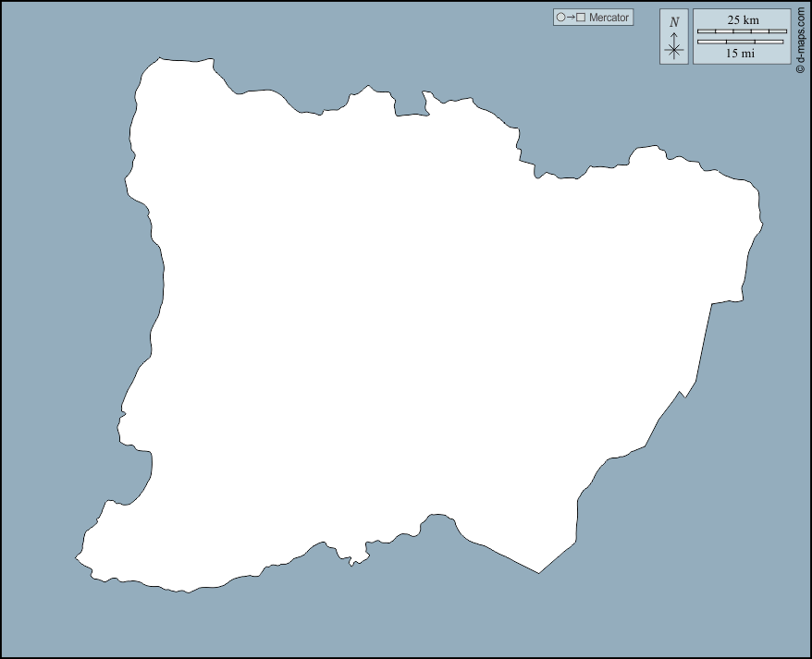Click the 15 mi scale label
Image resolution: width=812 pixels, height=659 pixels.
[741, 54]
